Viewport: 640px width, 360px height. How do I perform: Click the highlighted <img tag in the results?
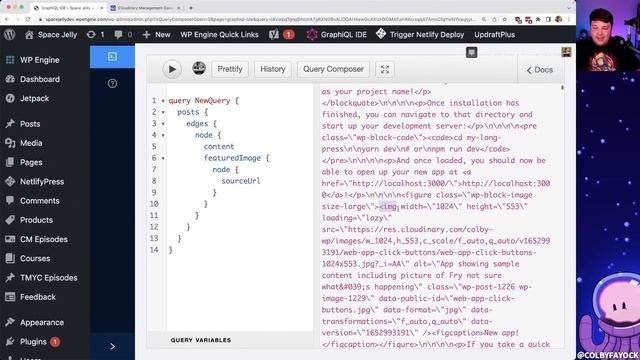point(388,207)
